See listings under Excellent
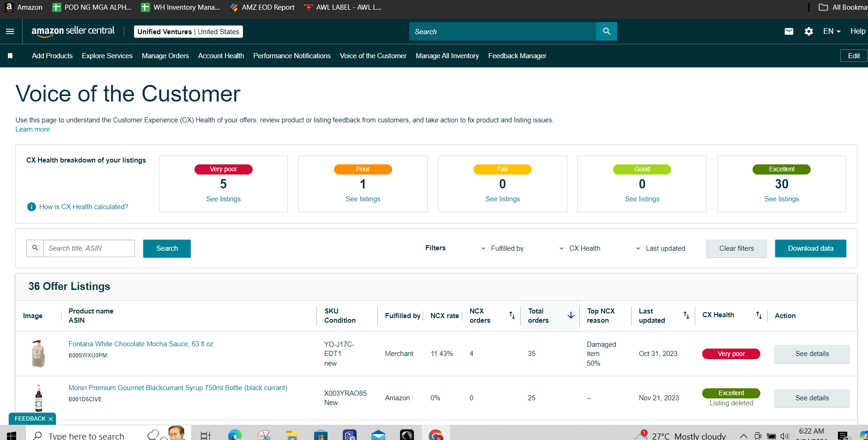Image resolution: width=868 pixels, height=440 pixels. [x=782, y=199]
